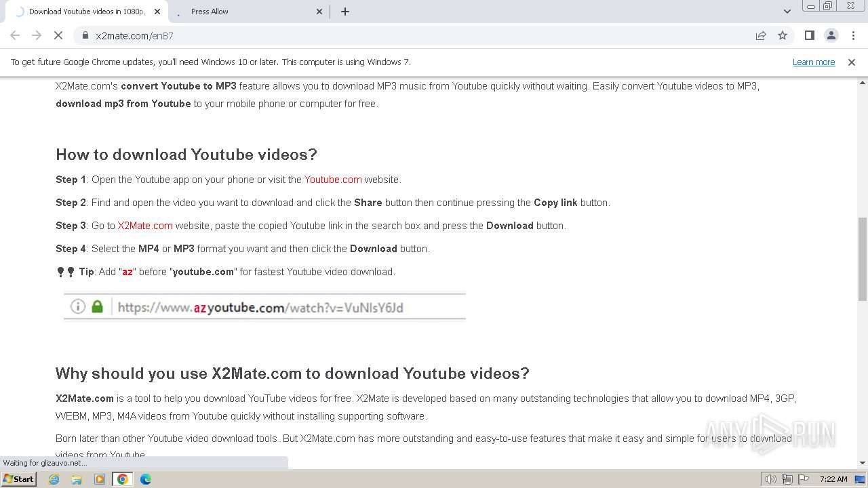Launch Microsoft Edge from the taskbar
Screen dimensions: 868x488
coord(146,479)
